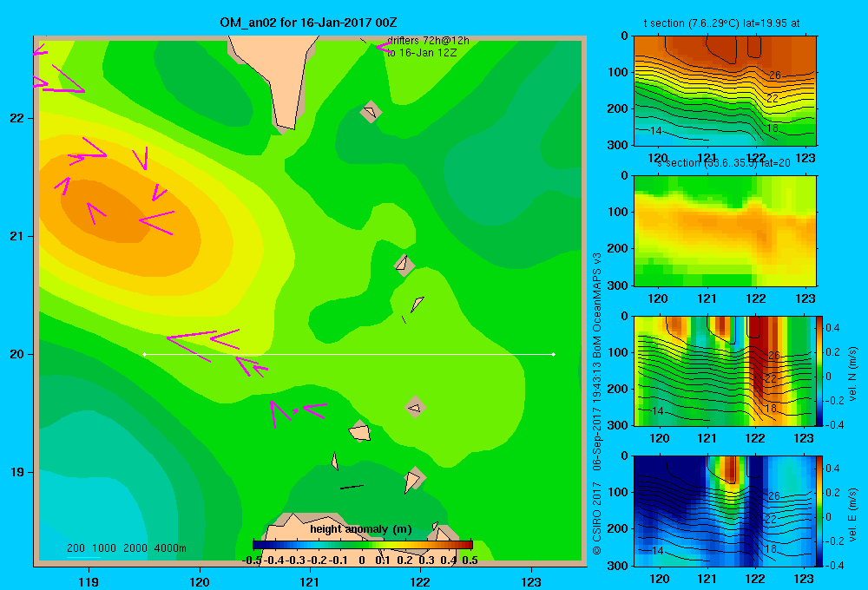
Task: Click longitude label 122 under the main map
Action: point(420,581)
